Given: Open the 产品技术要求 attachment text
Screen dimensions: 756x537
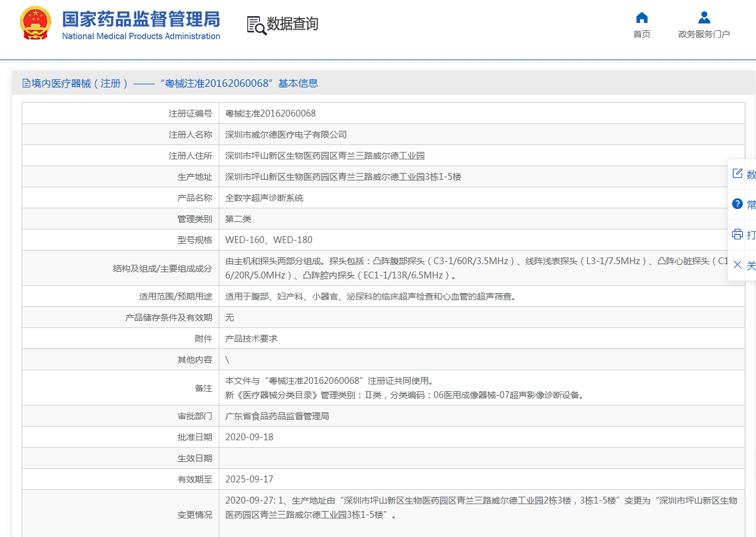Looking at the screenshot, I should click(251, 339).
